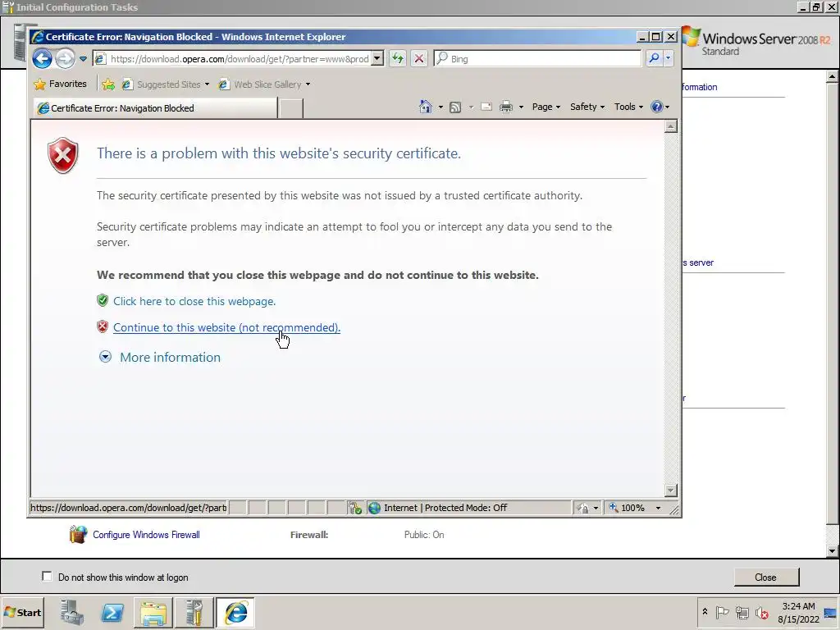Click page scrollbar down arrow in IE
The height and width of the screenshot is (630, 840).
671,491
